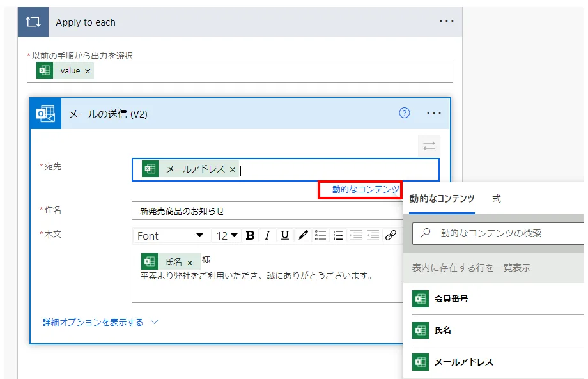Click the underline formatting icon
Screen dimensions: 588x379
coord(285,236)
